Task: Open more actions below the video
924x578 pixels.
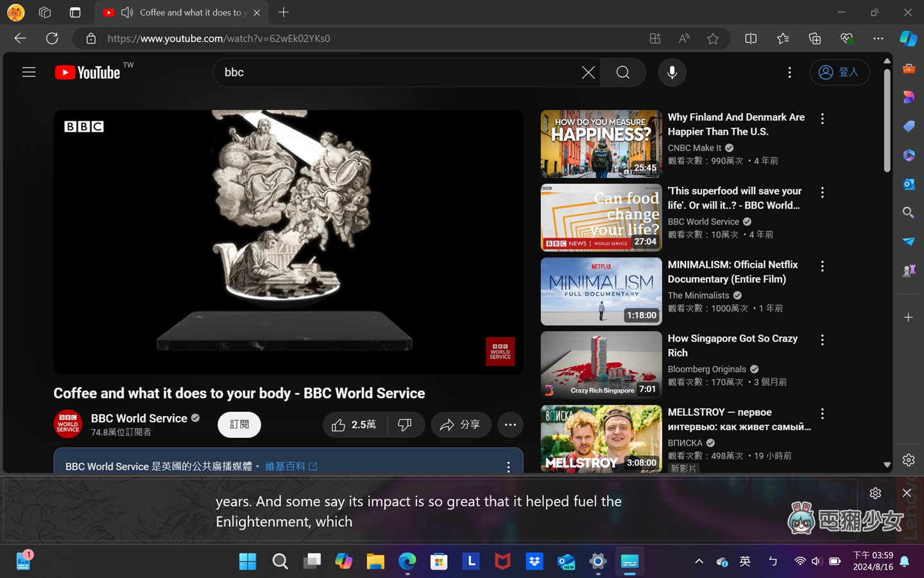Action: point(510,425)
